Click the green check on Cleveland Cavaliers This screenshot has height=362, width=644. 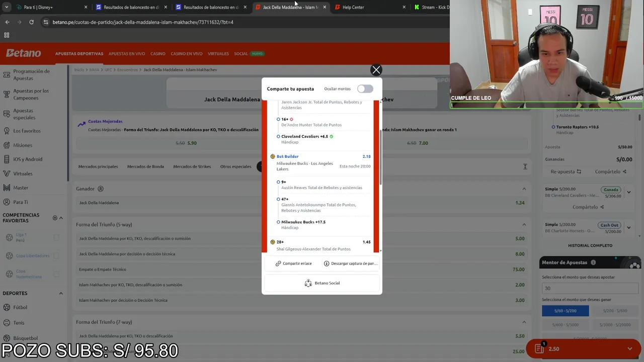pyautogui.click(x=331, y=136)
